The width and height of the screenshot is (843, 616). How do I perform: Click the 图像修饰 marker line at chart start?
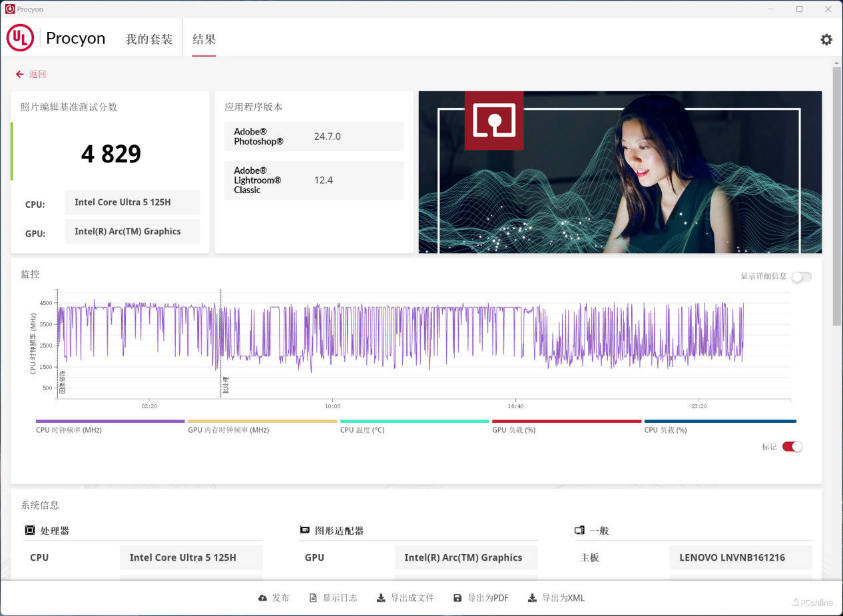click(x=57, y=343)
